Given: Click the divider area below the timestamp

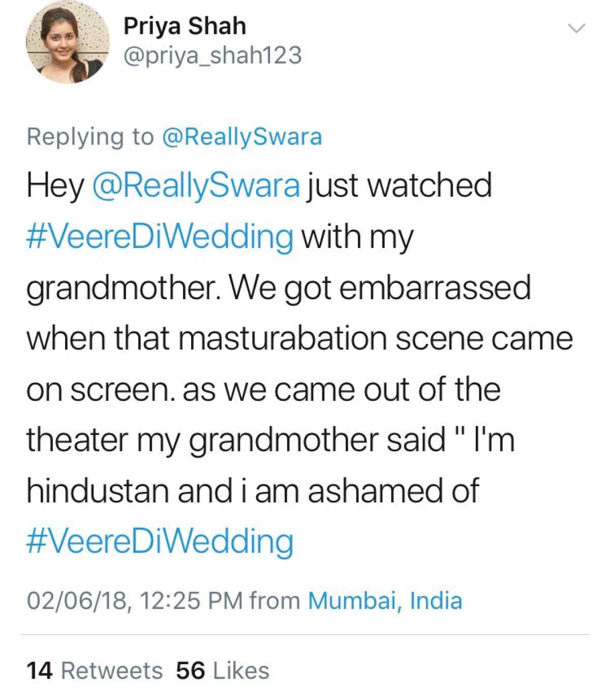Looking at the screenshot, I should [305, 633].
